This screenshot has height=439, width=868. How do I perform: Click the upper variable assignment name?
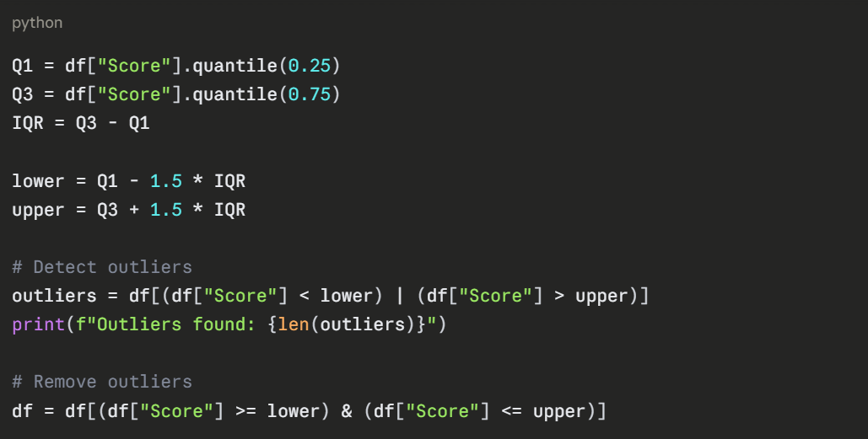point(37,210)
